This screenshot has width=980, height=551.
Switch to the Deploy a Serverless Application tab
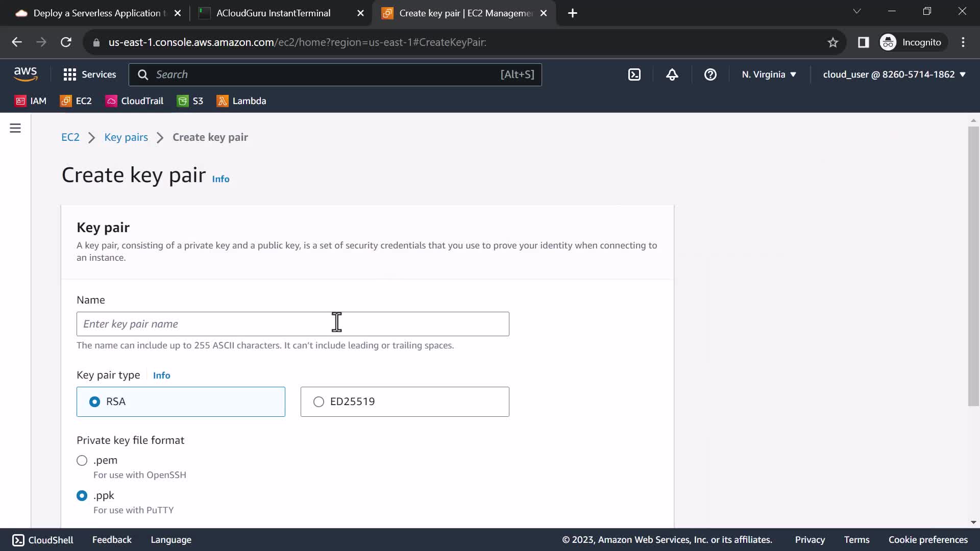97,13
